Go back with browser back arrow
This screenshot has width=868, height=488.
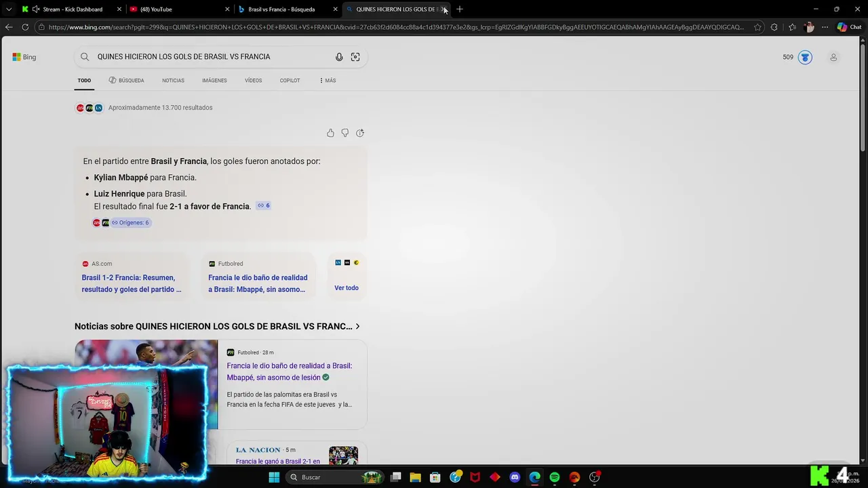tap(9, 27)
